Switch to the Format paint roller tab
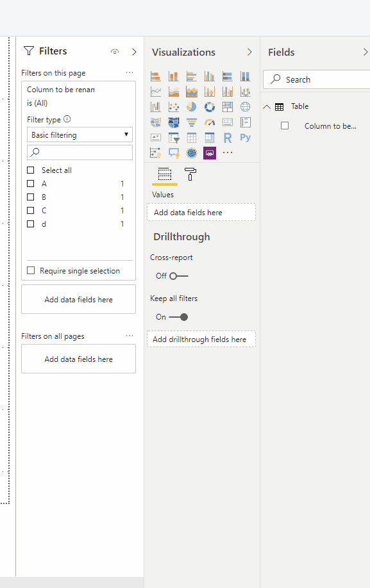 (x=190, y=174)
